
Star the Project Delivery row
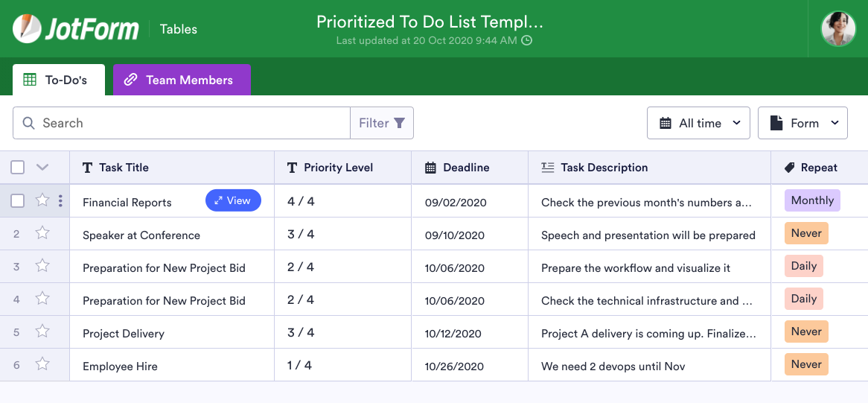pos(42,331)
